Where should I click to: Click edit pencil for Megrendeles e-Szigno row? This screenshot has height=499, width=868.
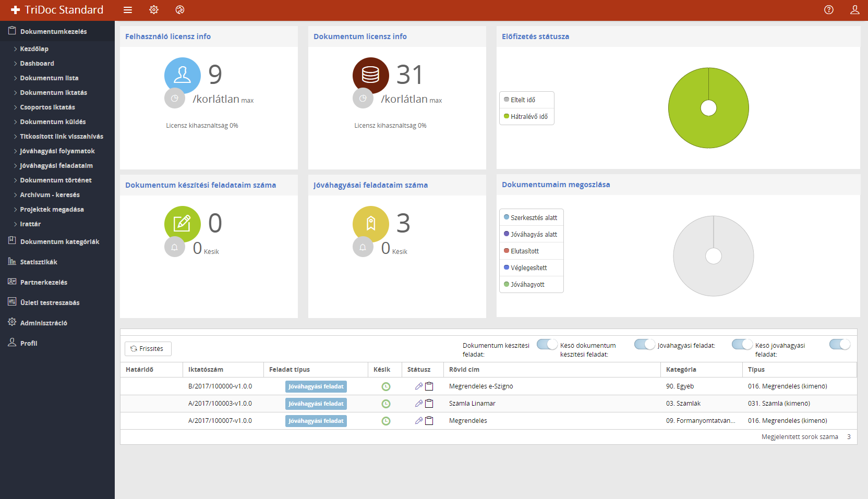tap(419, 386)
